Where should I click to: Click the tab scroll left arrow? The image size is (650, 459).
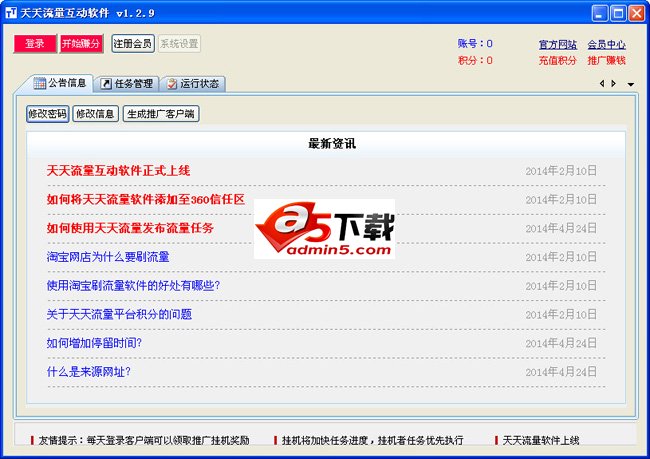pos(602,84)
